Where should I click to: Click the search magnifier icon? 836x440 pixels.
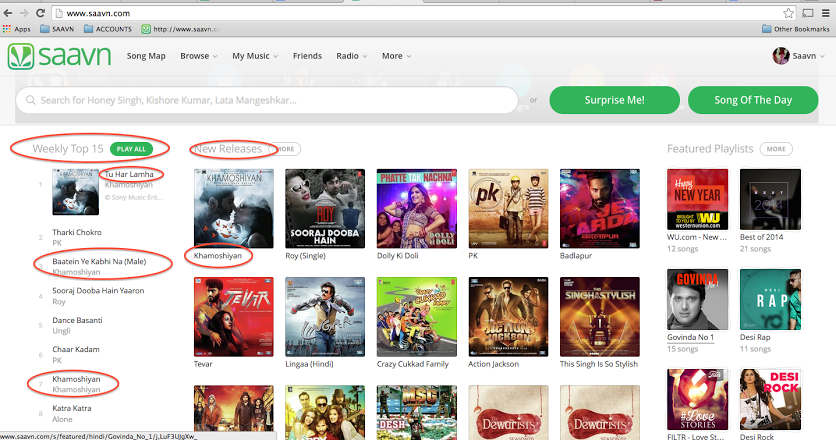(x=30, y=100)
